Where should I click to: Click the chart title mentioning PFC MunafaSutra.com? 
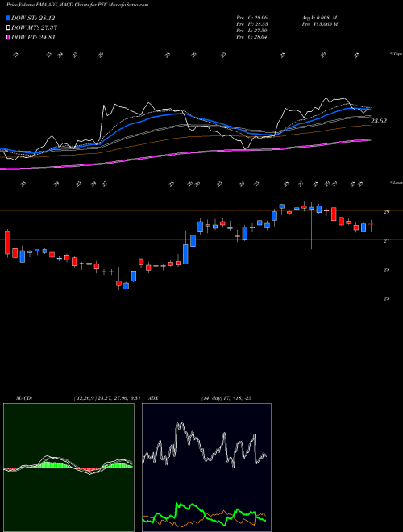(77, 5)
